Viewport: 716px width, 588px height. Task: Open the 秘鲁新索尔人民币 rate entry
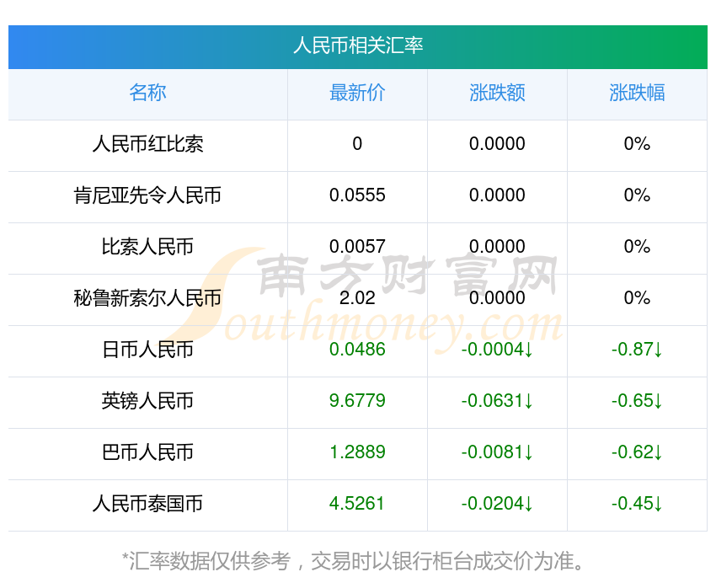tap(147, 298)
